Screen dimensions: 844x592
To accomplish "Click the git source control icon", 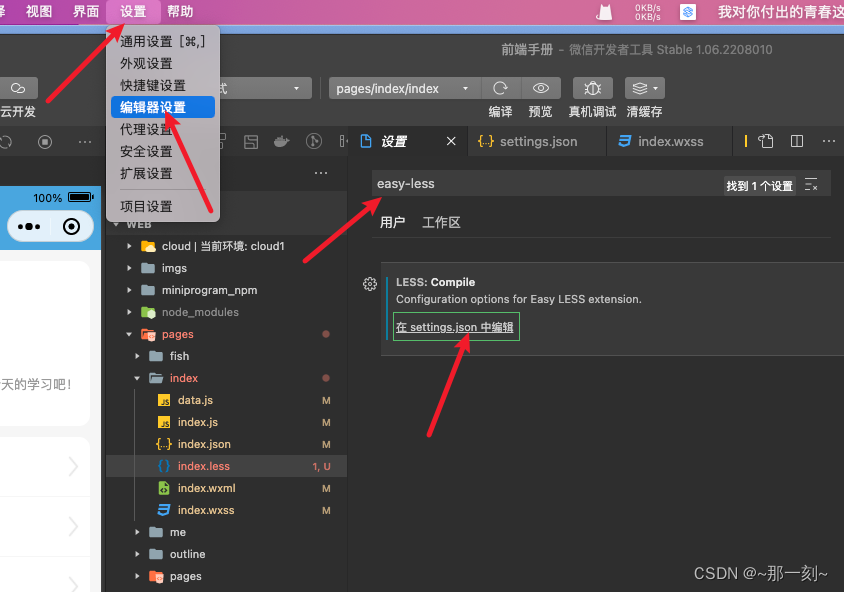I will coord(314,142).
